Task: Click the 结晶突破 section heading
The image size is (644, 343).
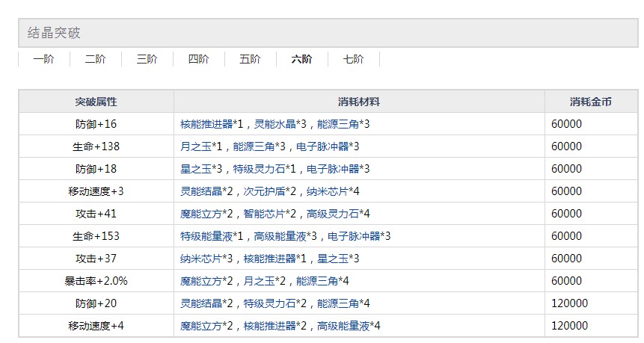Action: pyautogui.click(x=55, y=33)
